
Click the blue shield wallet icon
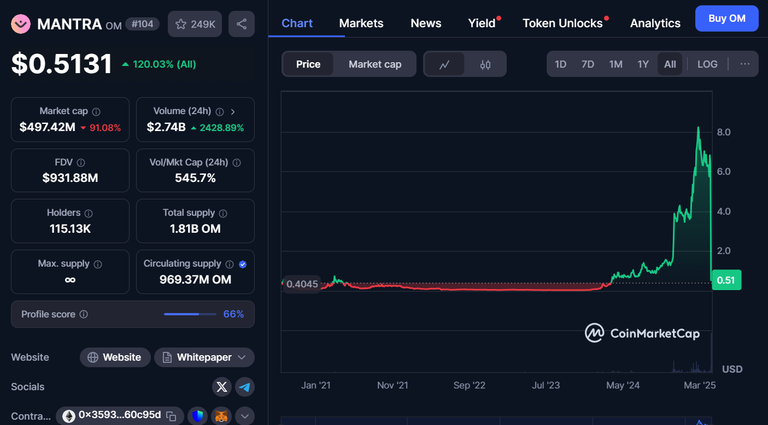point(198,416)
